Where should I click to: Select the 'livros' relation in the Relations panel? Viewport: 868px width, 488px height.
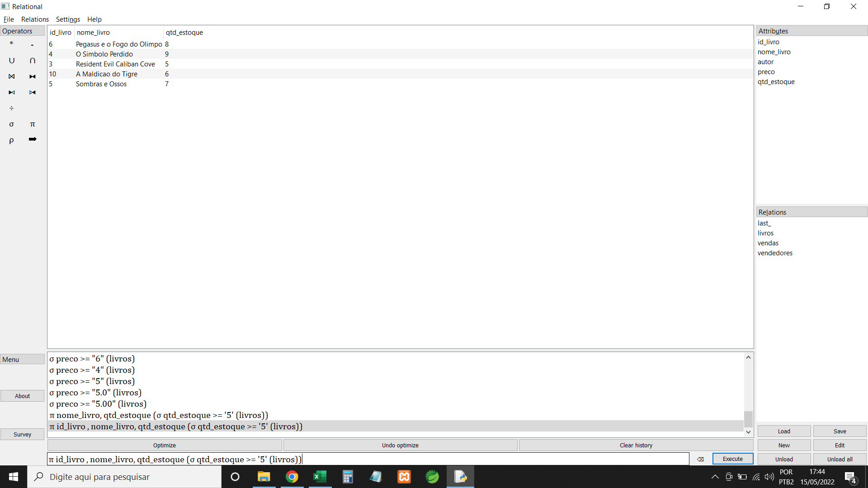click(x=765, y=232)
